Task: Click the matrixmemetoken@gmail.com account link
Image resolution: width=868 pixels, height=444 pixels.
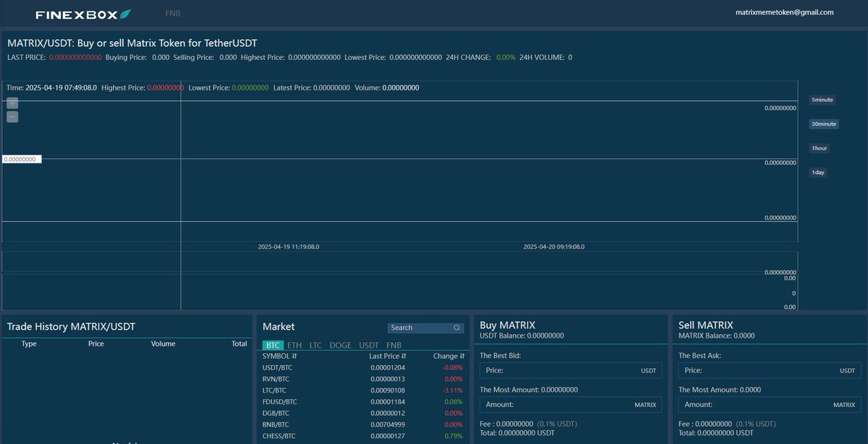Action: tap(783, 12)
